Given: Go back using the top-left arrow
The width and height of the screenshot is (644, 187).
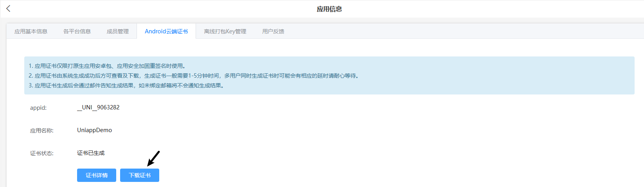Looking at the screenshot, I should pos(8,9).
